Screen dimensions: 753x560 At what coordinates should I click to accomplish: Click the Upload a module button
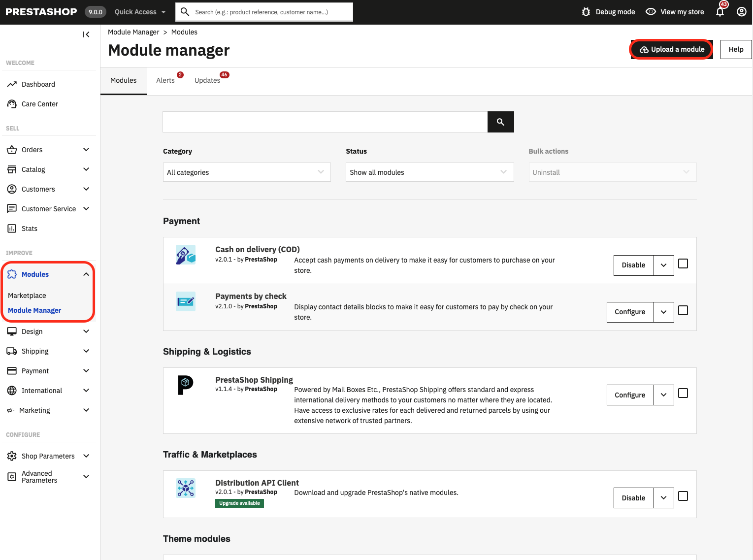[672, 49]
